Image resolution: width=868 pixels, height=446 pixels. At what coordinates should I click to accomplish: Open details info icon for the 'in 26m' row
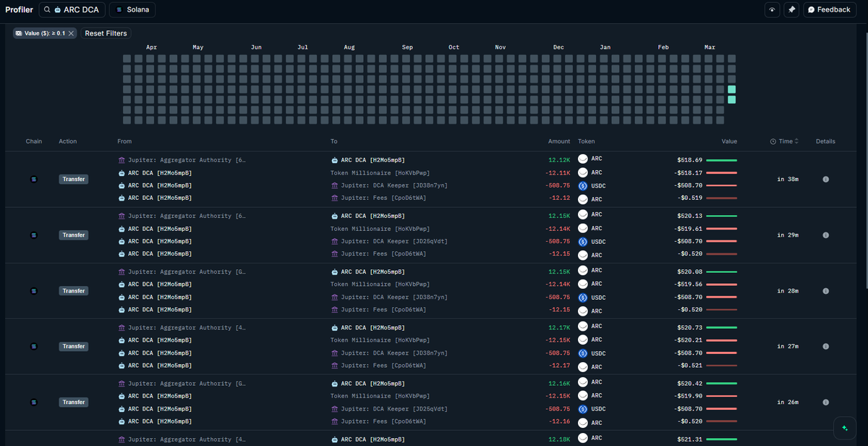(825, 402)
